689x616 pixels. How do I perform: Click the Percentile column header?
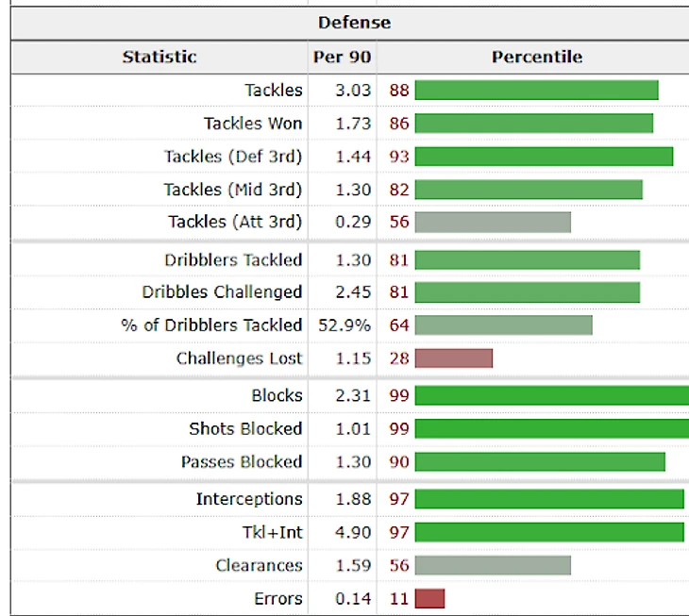536,57
